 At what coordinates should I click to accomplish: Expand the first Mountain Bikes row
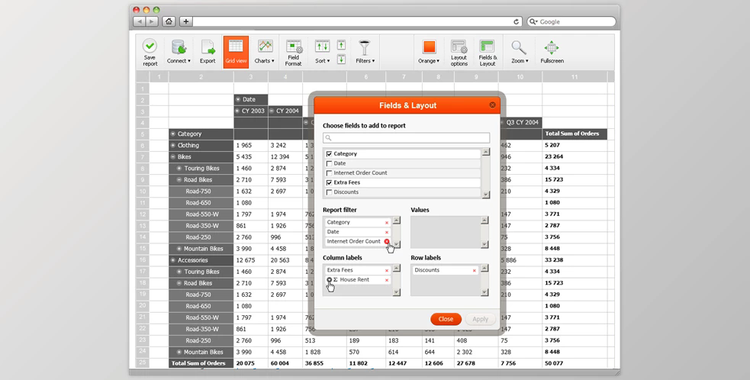(x=179, y=249)
